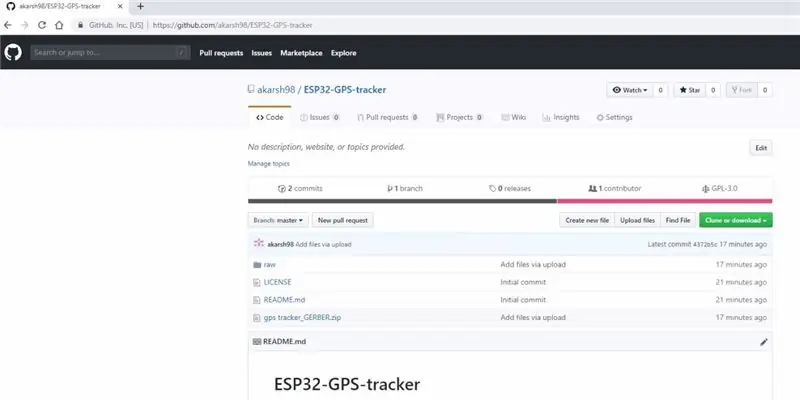The width and height of the screenshot is (800, 400).
Task: Click the LICENSE file icon
Action: (x=257, y=282)
